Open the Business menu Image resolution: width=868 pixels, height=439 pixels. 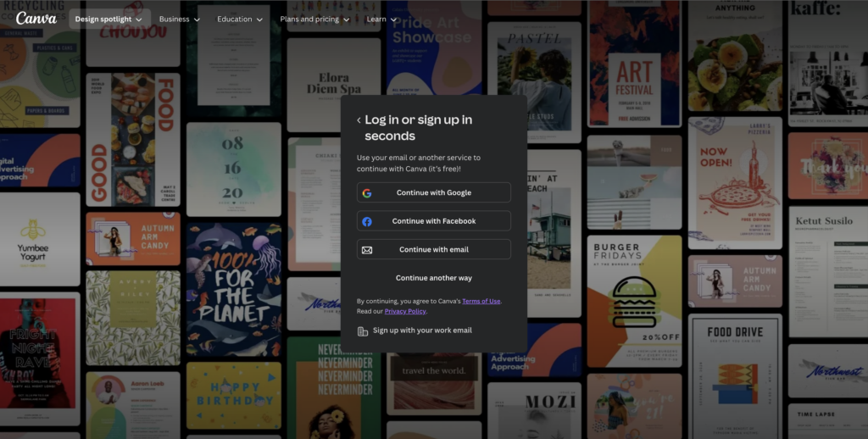point(180,19)
